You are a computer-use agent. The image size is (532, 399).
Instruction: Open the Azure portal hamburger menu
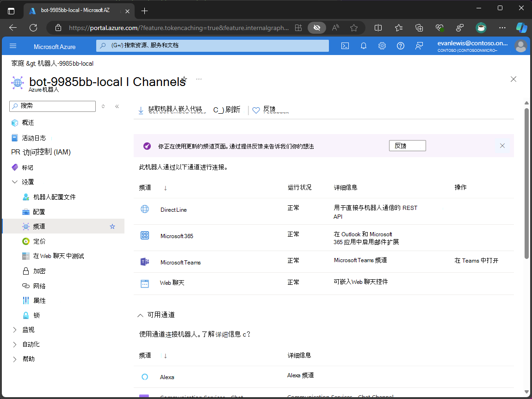(x=13, y=46)
